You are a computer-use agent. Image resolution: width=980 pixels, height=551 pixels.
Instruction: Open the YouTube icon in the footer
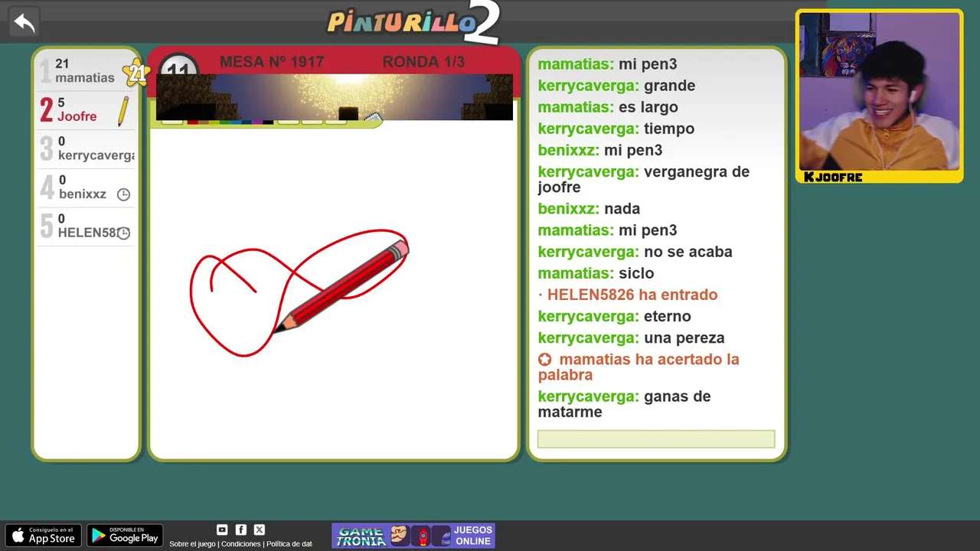tap(222, 530)
